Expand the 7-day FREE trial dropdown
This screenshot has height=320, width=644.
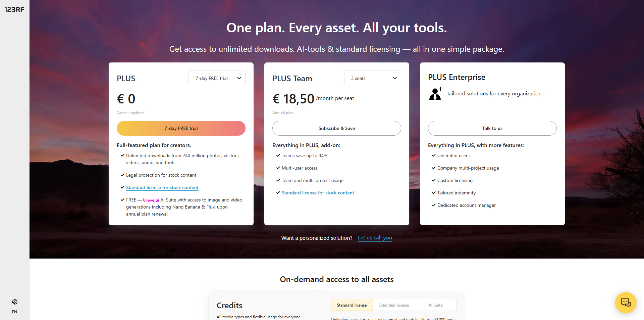[217, 78]
